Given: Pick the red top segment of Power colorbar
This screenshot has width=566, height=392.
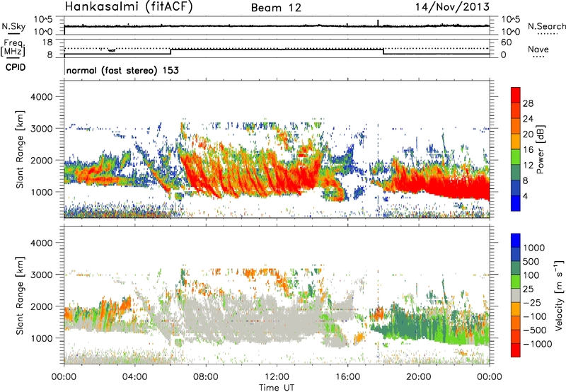Looking at the screenshot, I should coord(516,95).
